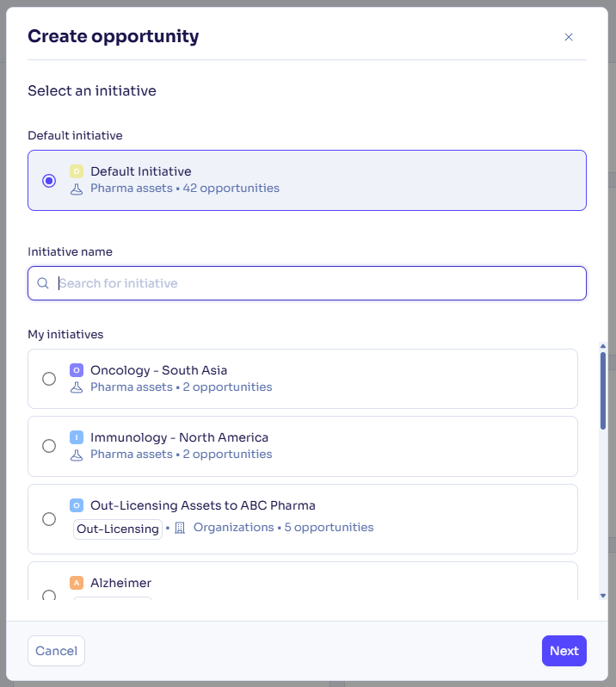Click the blue I badge beside Immunology - North America

click(x=77, y=437)
